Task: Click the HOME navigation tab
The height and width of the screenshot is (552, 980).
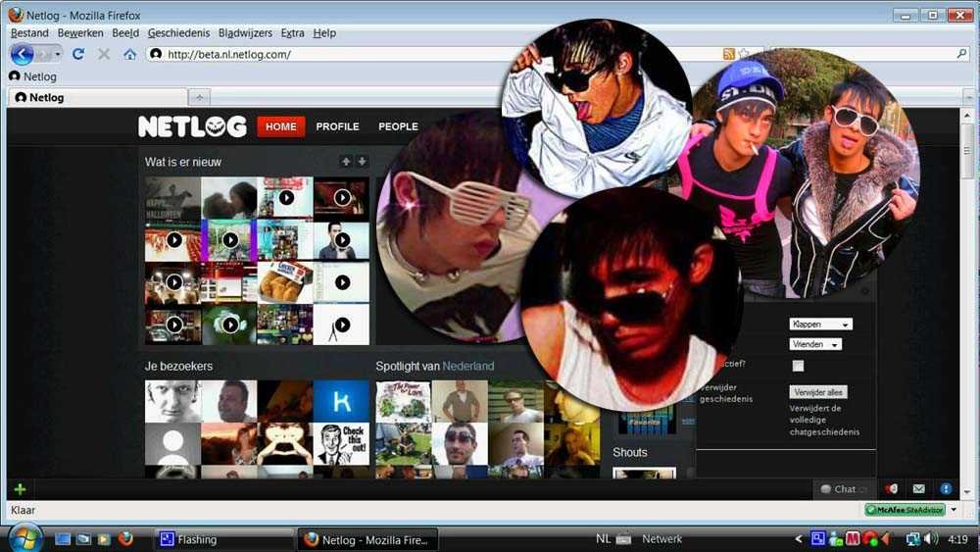Action: pos(281,126)
